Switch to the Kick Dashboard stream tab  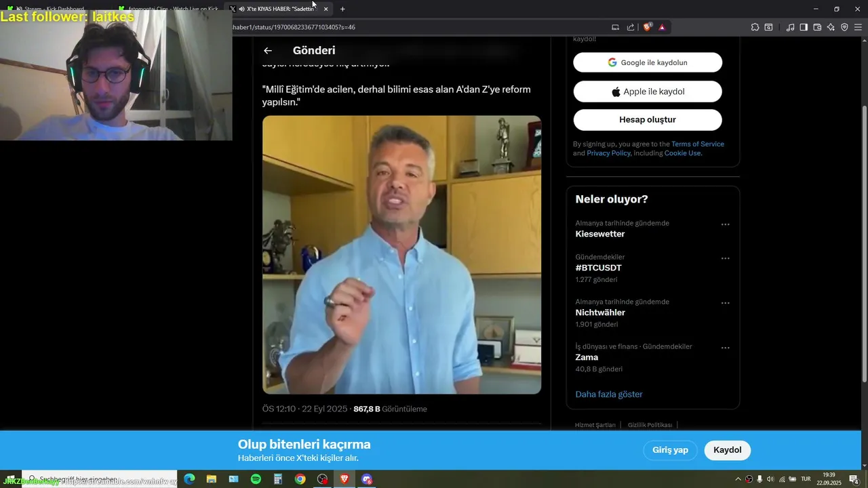(x=54, y=9)
